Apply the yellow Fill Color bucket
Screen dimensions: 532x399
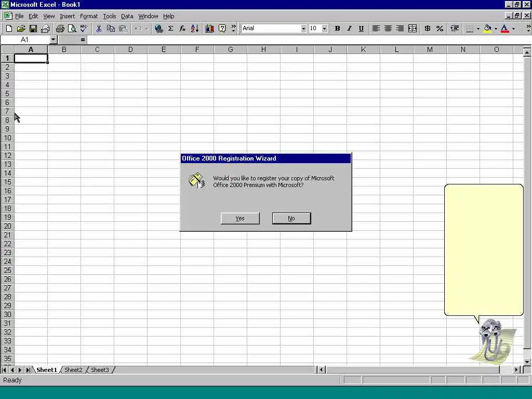(x=487, y=29)
